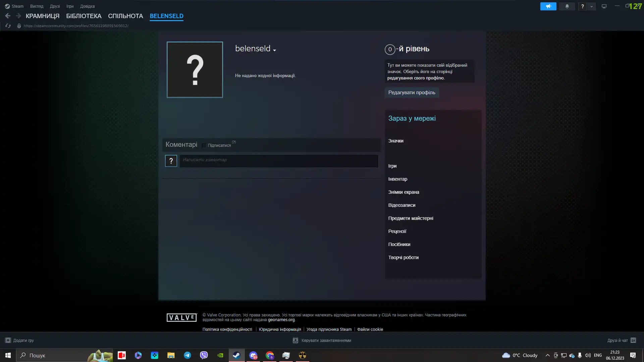Click the Big Picture mode monitor icon
The height and width of the screenshot is (362, 644).
coord(604,6)
